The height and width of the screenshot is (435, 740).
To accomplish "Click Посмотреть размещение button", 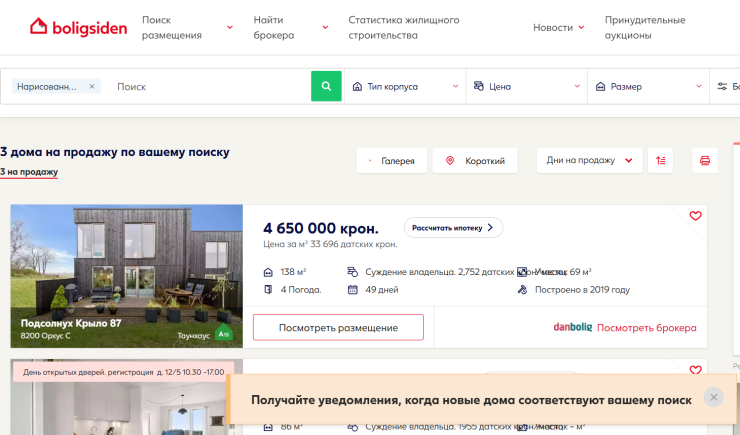I will [338, 327].
